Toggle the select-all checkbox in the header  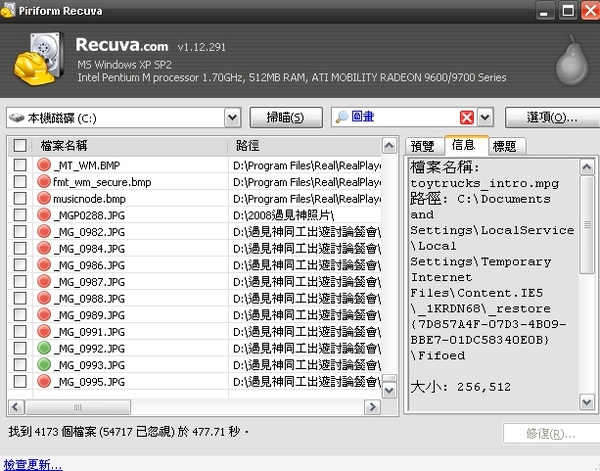pyautogui.click(x=20, y=146)
